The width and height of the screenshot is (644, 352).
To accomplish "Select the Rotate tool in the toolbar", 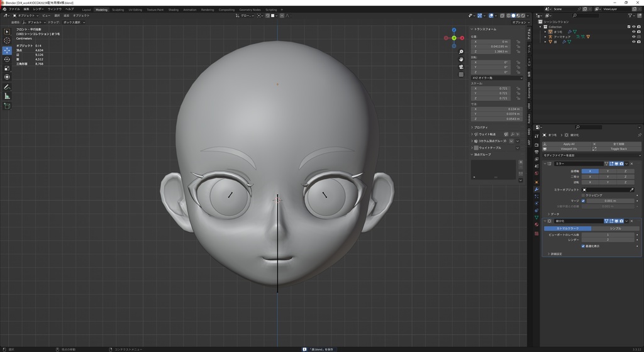I will (7, 59).
